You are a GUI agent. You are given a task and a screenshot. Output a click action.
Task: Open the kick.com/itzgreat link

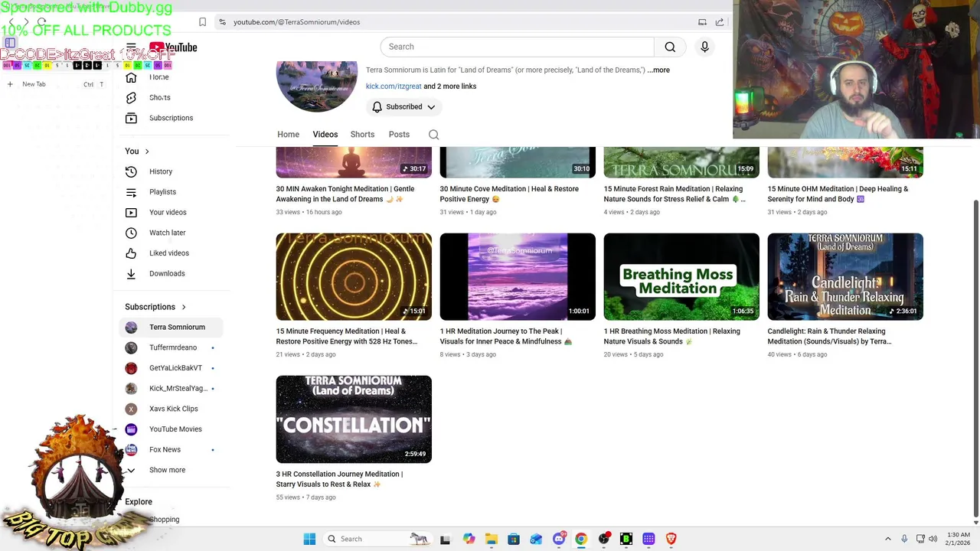pyautogui.click(x=394, y=86)
